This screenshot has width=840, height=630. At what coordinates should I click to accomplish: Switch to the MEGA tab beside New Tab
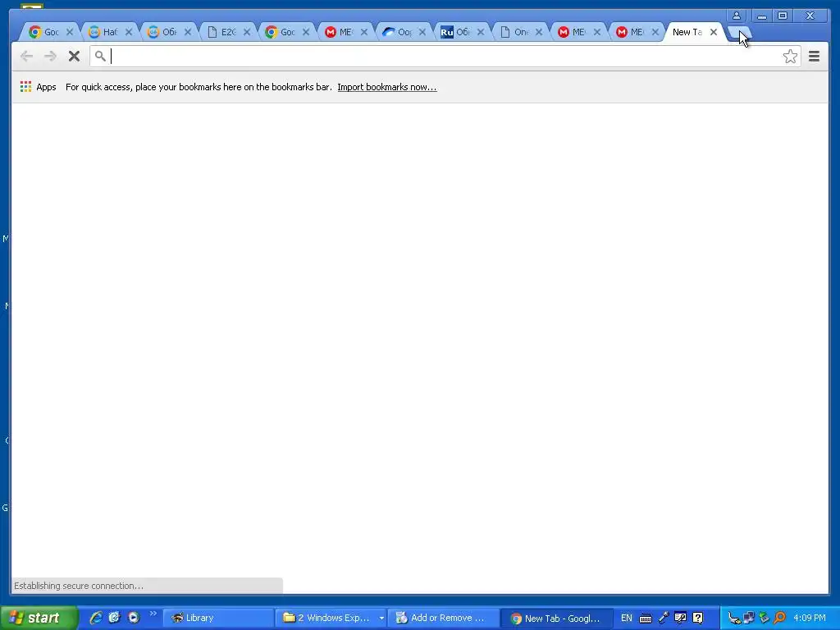pos(637,32)
